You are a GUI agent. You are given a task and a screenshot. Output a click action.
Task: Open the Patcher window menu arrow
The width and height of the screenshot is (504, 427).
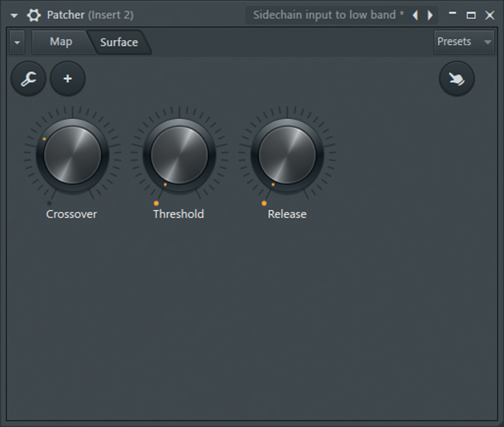14,16
